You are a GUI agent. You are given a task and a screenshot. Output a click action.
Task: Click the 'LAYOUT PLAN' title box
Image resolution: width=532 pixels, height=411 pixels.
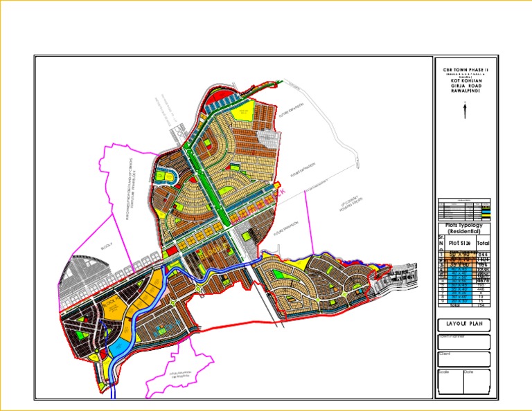[x=464, y=325]
